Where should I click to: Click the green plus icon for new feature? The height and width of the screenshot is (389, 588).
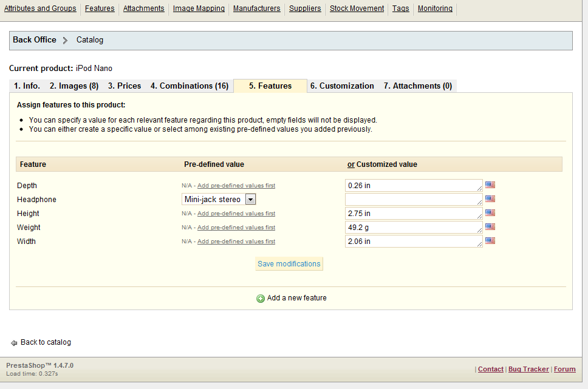pos(261,299)
